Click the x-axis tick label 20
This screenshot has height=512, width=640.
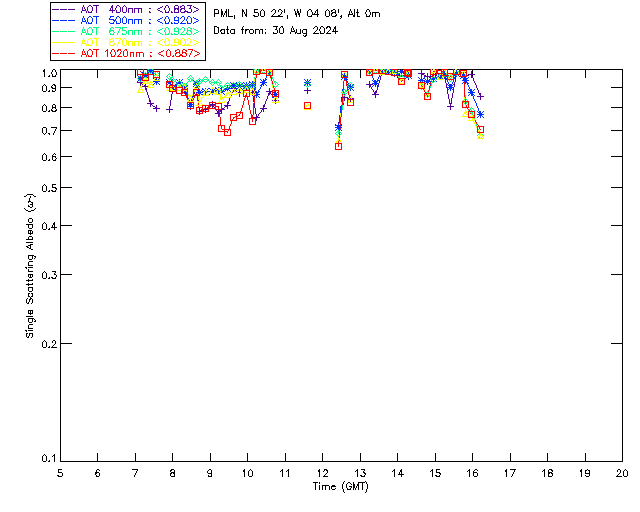(622, 474)
